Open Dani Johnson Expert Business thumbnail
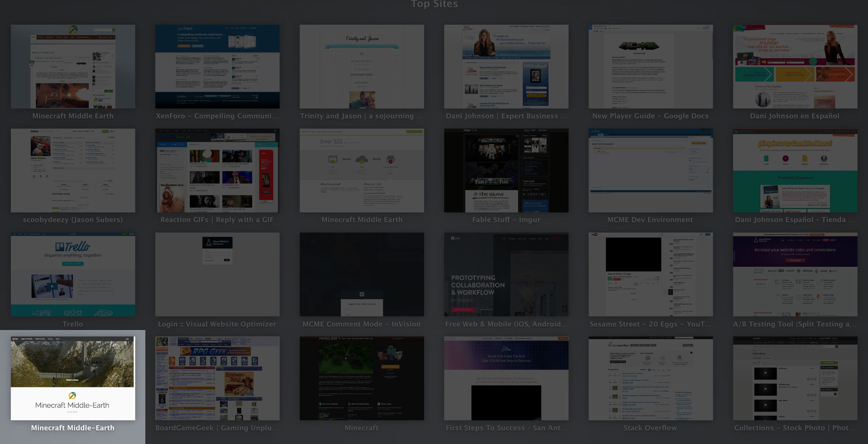Viewport: 868px width, 444px height. click(x=506, y=66)
